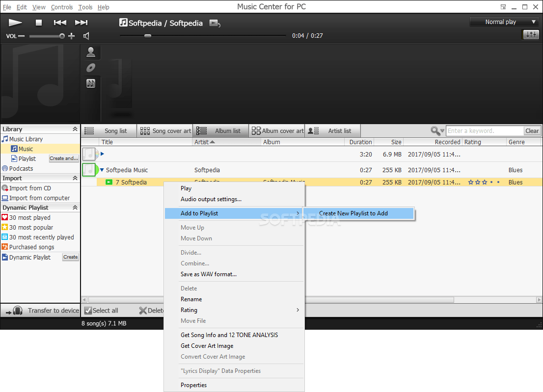Select the Artist icon in the left strip

pyautogui.click(x=91, y=52)
